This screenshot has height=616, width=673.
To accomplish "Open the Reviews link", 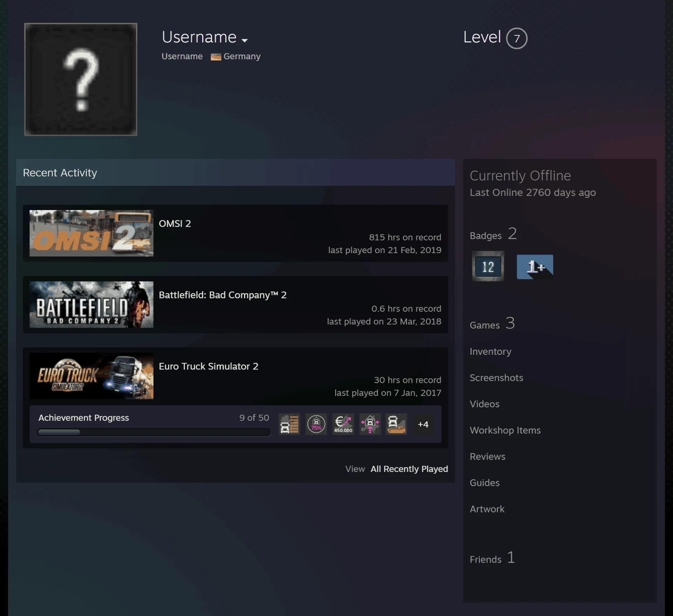I will pyautogui.click(x=488, y=456).
